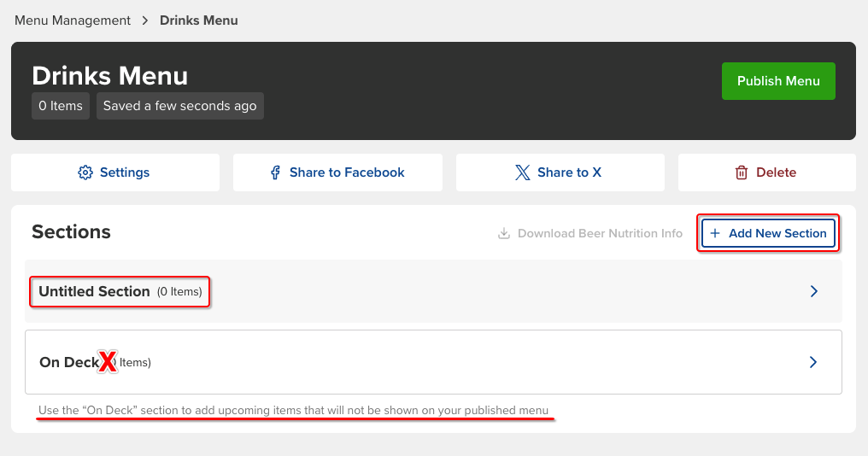Click the red trash can icon
868x456 pixels.
click(x=742, y=172)
